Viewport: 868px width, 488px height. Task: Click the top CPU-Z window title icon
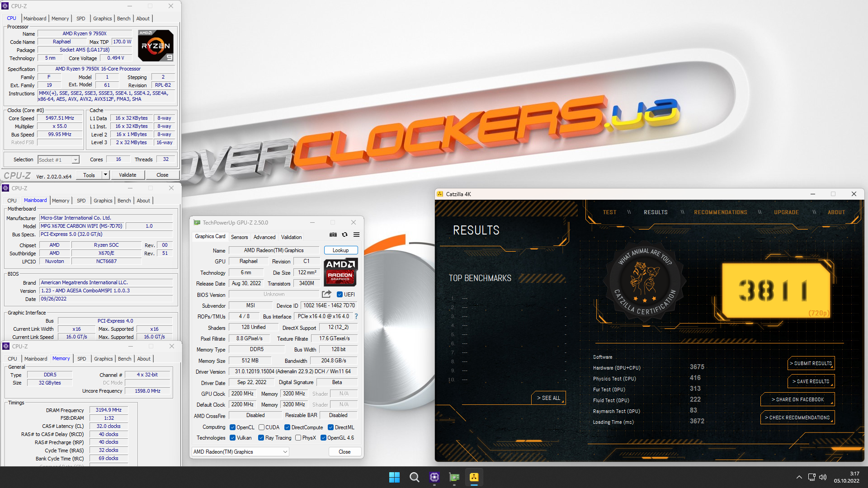(5, 6)
